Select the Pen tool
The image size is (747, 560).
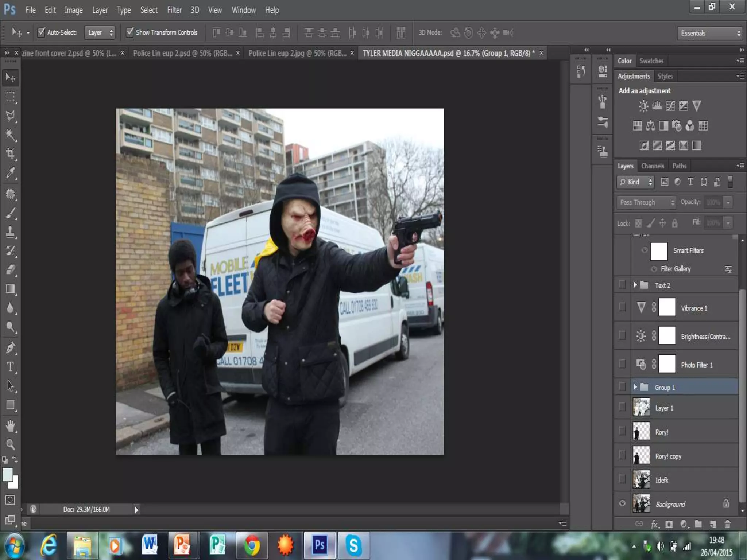pyautogui.click(x=10, y=347)
